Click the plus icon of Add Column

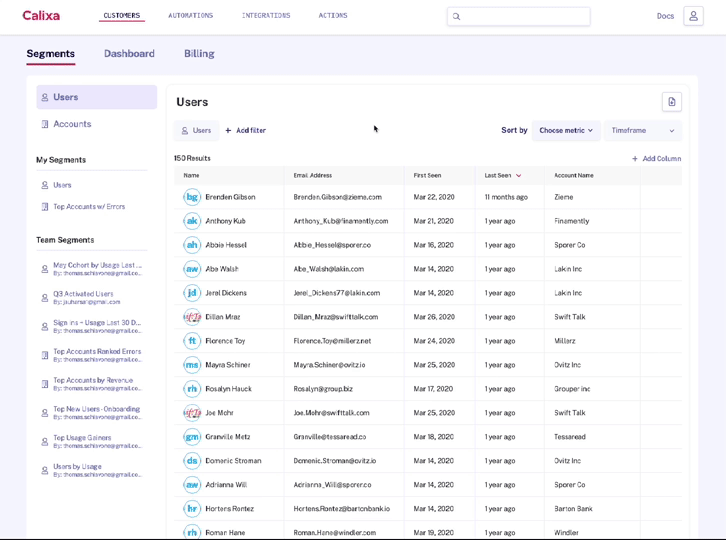pyautogui.click(x=635, y=159)
